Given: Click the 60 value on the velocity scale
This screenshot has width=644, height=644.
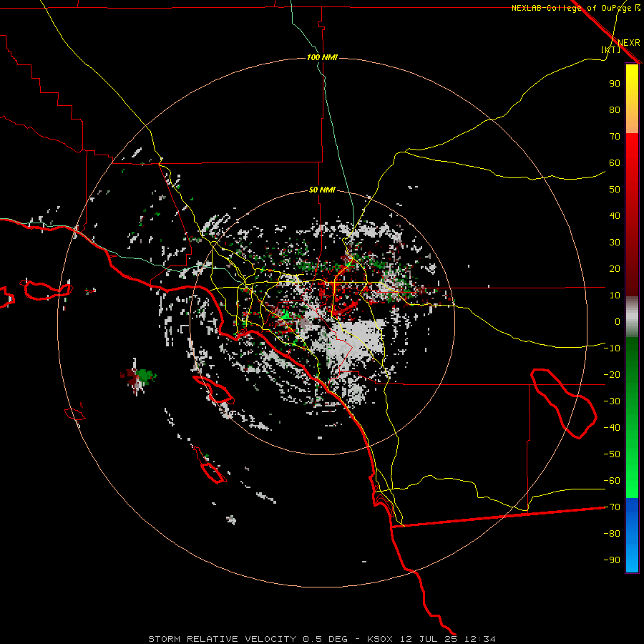Looking at the screenshot, I should click(x=615, y=162).
